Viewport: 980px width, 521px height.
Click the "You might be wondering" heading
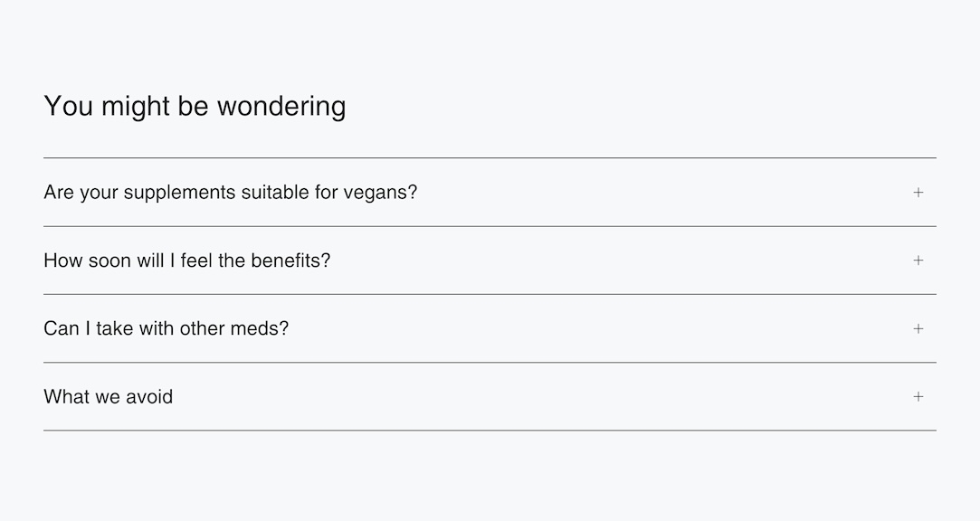[195, 106]
